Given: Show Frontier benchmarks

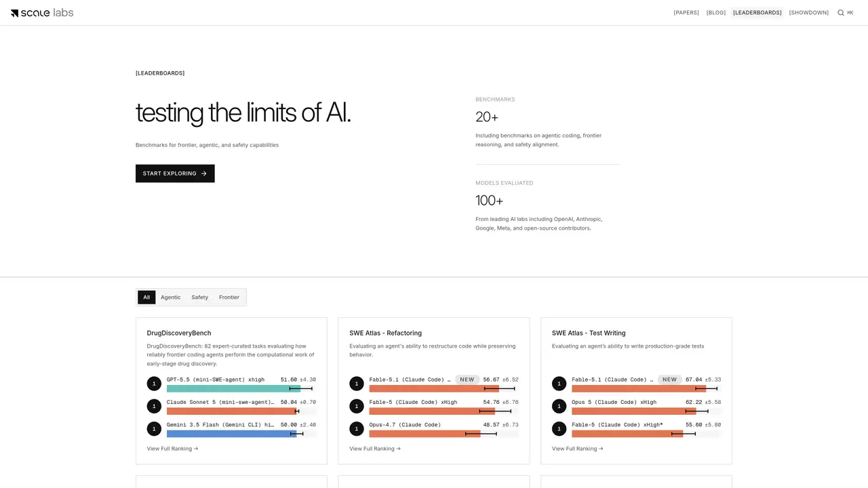Looking at the screenshot, I should (x=229, y=298).
